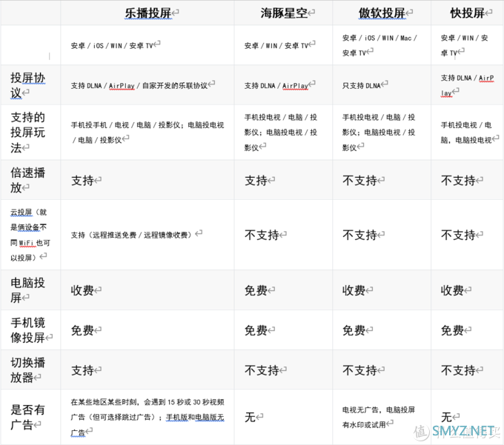
Task: Click 傲软投屏 platforms cell listing Mac
Action: click(379, 45)
